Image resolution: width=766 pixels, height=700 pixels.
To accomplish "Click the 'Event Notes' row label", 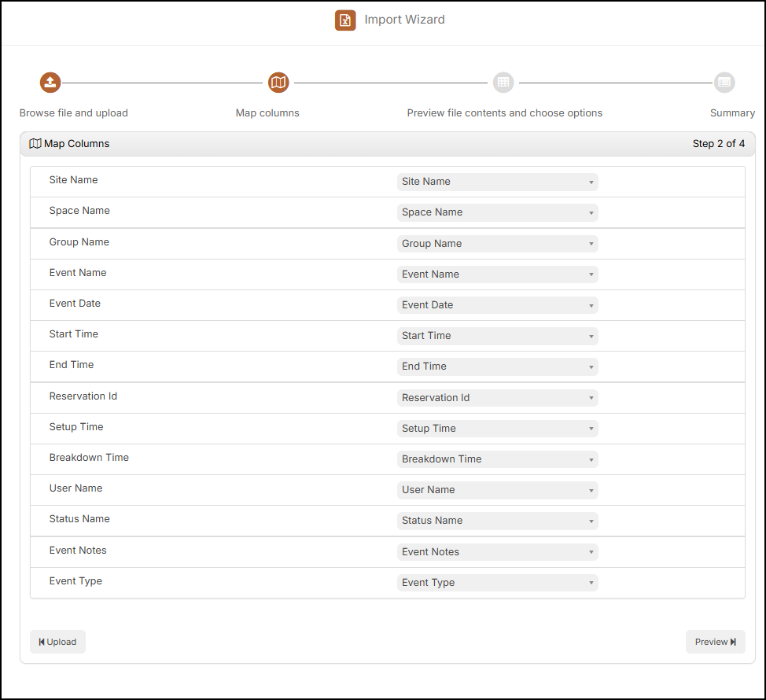I will point(78,551).
